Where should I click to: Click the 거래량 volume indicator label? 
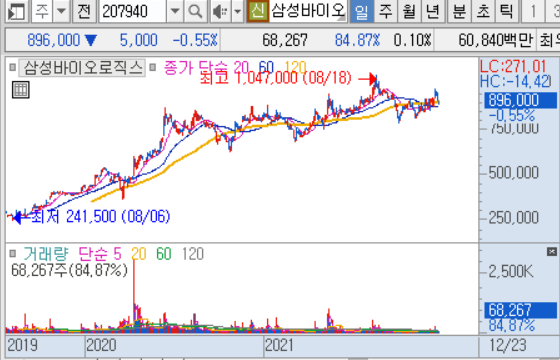click(x=45, y=254)
